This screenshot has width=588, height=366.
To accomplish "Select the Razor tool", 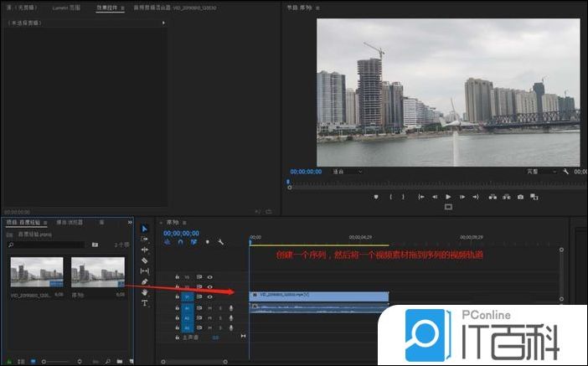I will tap(144, 260).
